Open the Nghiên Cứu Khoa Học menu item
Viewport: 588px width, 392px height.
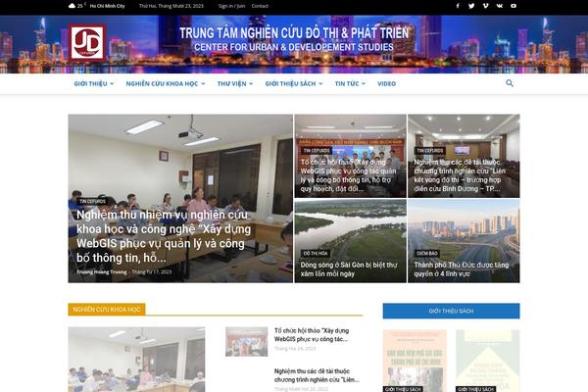click(x=162, y=83)
